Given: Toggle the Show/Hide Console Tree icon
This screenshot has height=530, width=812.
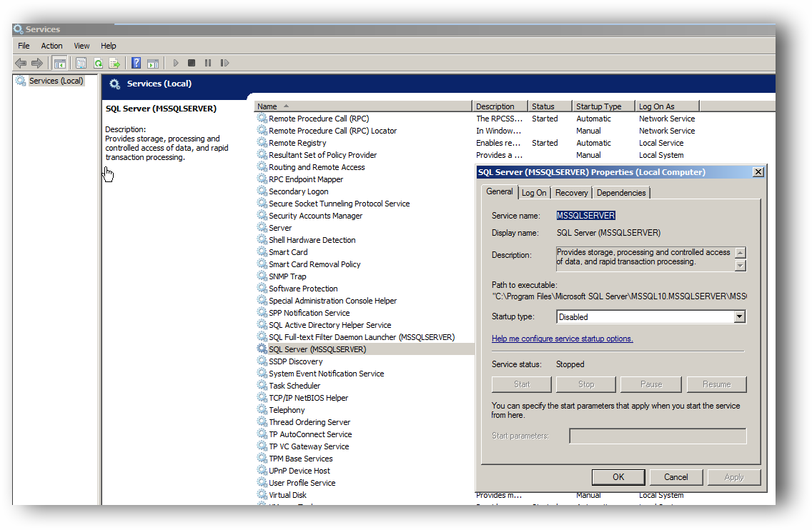Looking at the screenshot, I should tap(60, 63).
